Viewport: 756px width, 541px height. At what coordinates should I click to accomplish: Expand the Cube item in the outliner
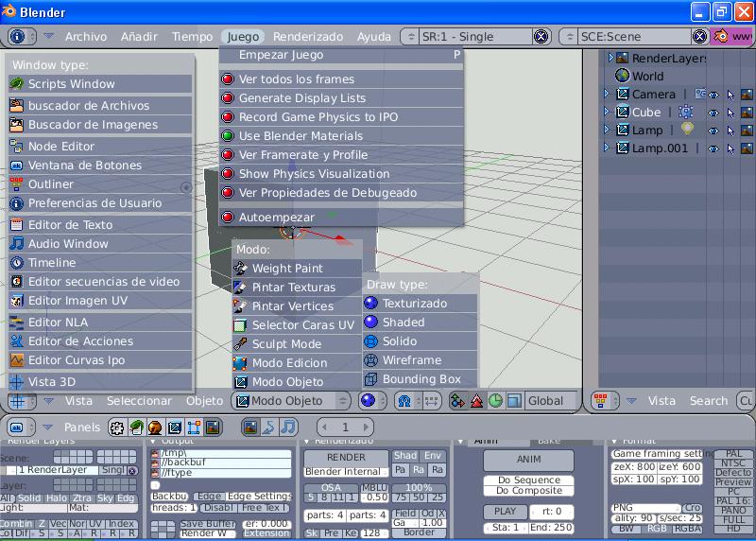click(607, 112)
